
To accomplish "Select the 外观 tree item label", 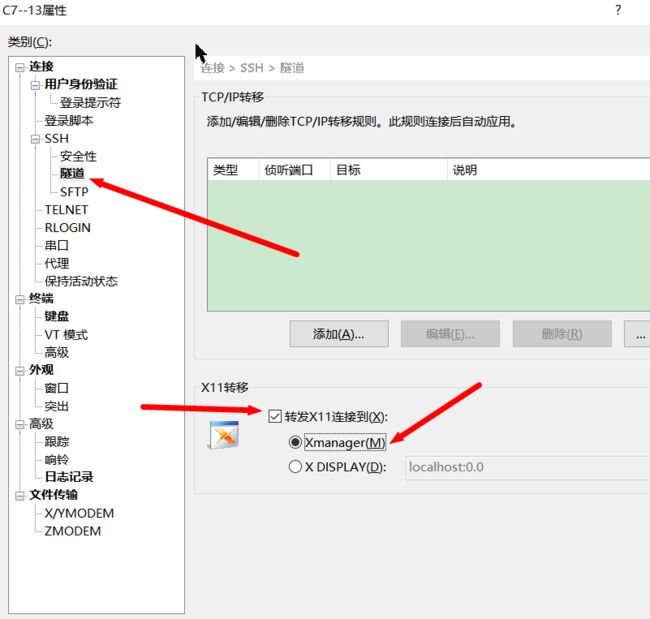I will [x=41, y=370].
